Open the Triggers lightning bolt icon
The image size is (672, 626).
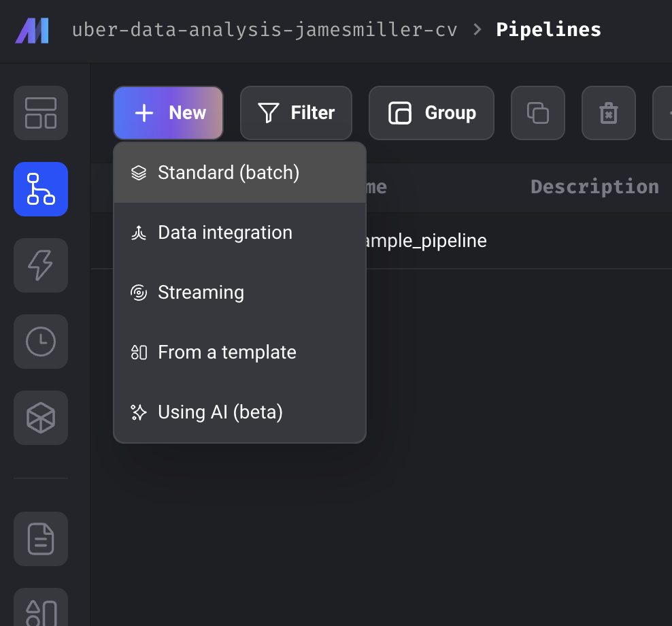41,265
